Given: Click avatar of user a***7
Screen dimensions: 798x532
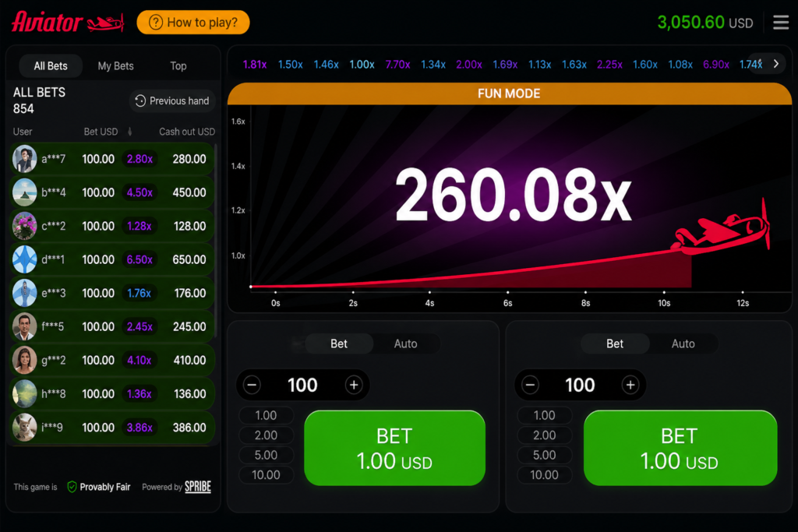Looking at the screenshot, I should [24, 159].
